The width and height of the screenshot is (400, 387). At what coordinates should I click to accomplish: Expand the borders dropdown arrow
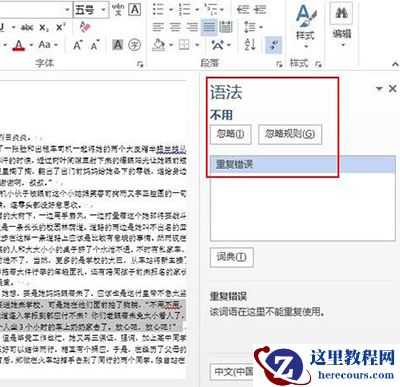point(197,45)
